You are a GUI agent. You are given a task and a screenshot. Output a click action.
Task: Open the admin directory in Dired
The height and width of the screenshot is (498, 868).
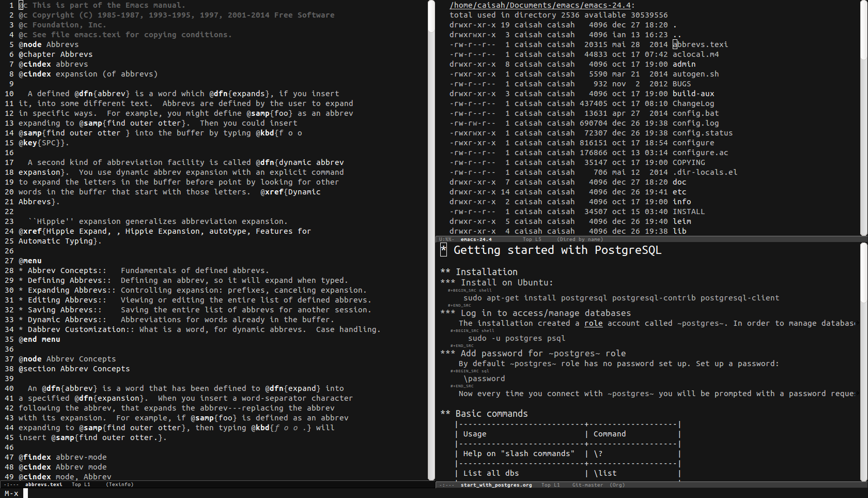coord(684,64)
